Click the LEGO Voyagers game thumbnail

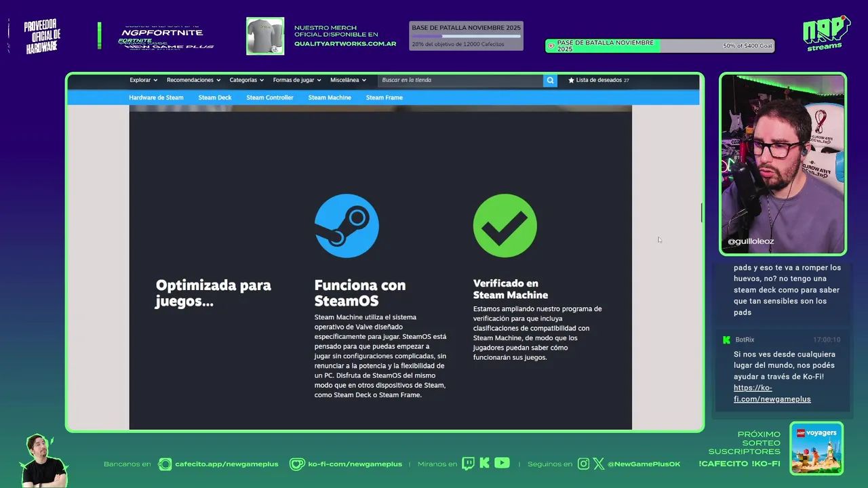click(816, 449)
